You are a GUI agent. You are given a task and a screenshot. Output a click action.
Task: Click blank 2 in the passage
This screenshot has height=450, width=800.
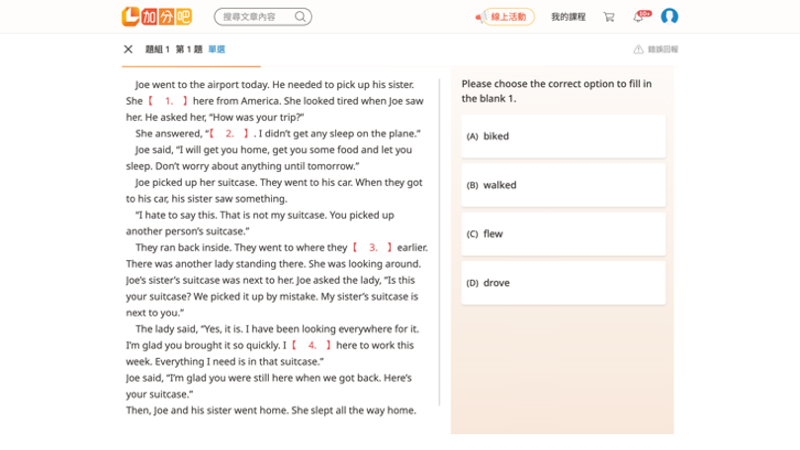coord(230,133)
